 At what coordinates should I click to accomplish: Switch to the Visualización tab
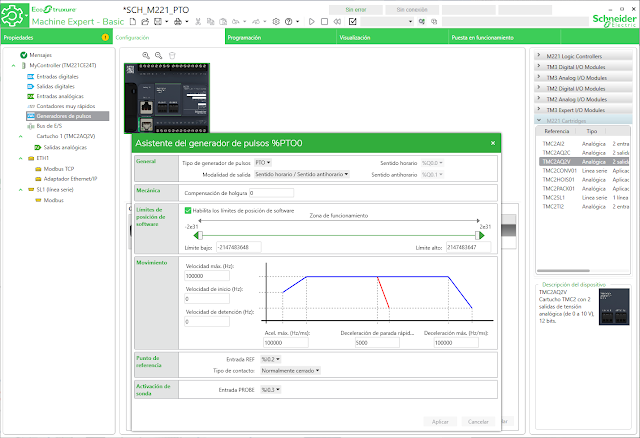(393, 37)
